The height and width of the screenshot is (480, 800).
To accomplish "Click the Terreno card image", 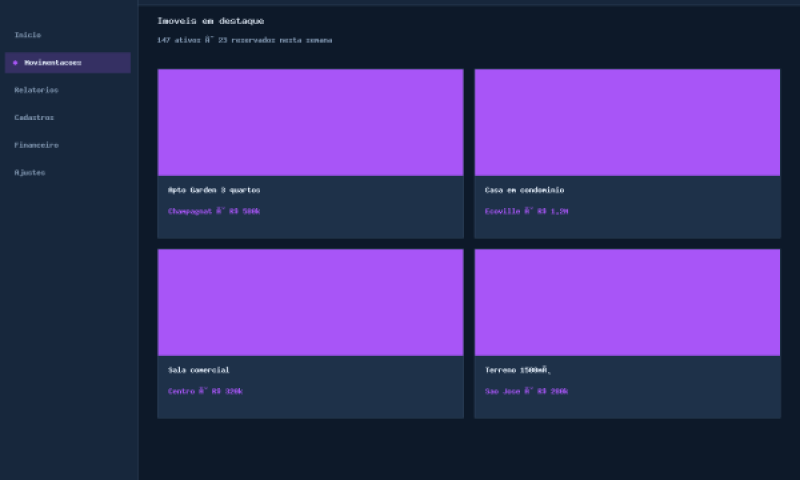I will pyautogui.click(x=627, y=302).
